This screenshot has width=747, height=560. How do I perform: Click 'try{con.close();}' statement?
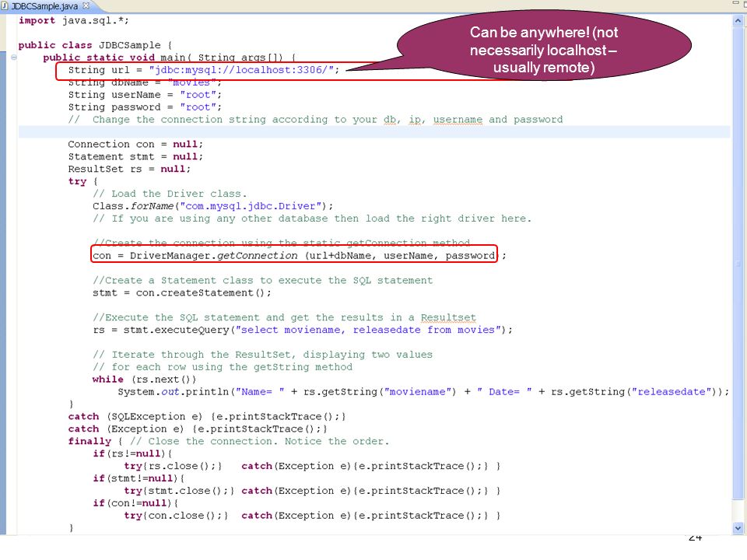(x=176, y=516)
